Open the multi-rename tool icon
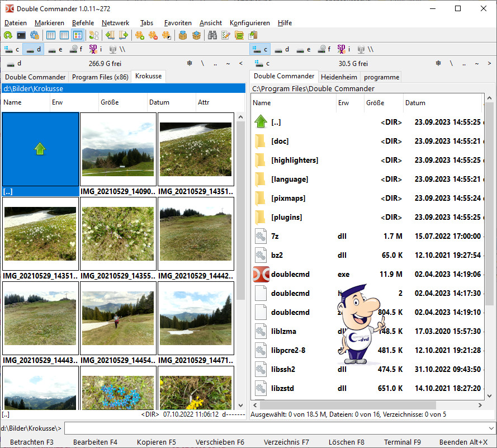 pyautogui.click(x=226, y=35)
